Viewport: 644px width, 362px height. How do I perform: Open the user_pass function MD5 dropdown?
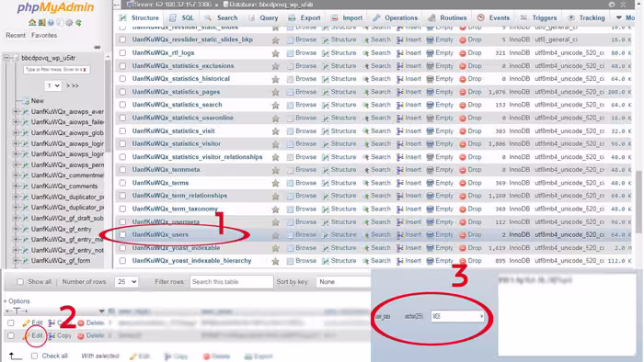[457, 316]
